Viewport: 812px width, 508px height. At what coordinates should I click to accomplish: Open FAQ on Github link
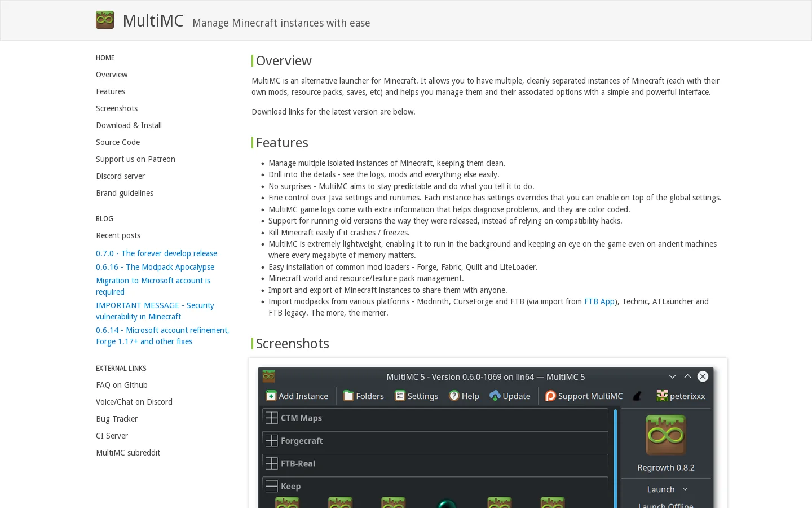click(x=122, y=385)
